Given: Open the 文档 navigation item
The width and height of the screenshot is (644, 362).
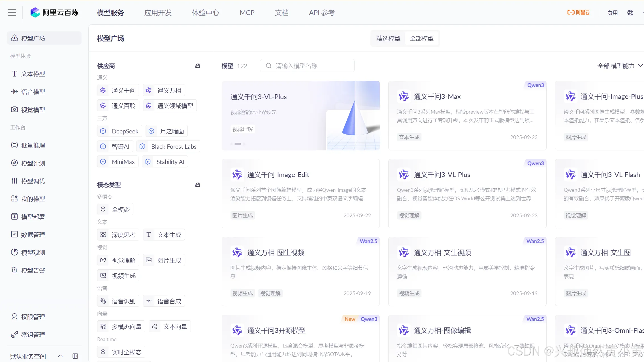Looking at the screenshot, I should point(282,13).
